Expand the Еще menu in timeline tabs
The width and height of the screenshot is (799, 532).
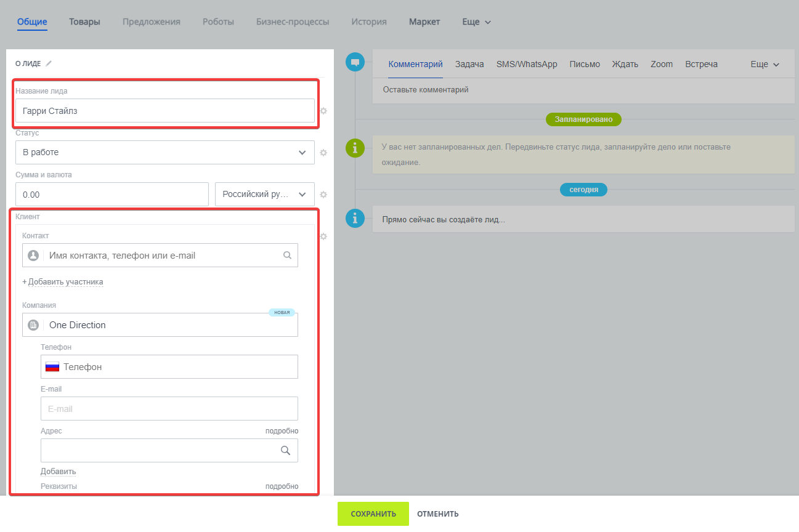(x=765, y=64)
